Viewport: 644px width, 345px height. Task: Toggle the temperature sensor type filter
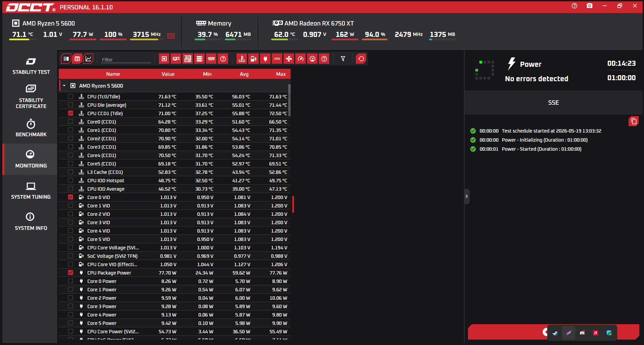pyautogui.click(x=242, y=59)
